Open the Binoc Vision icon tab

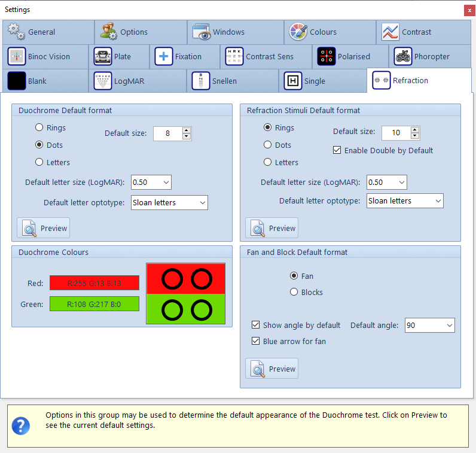17,57
